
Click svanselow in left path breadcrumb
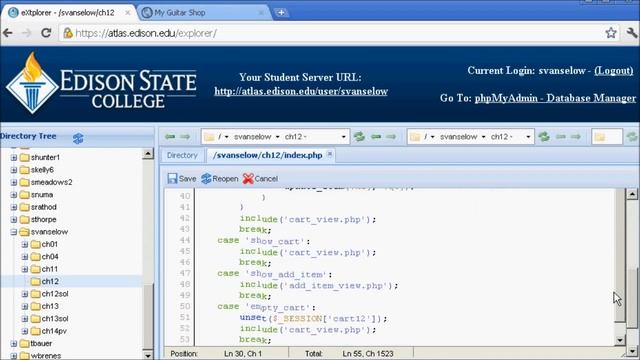pos(252,137)
